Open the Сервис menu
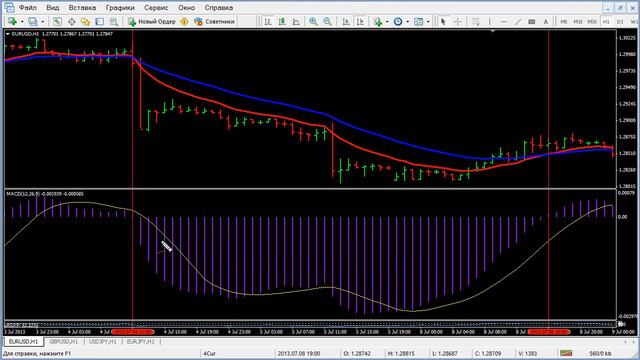 click(156, 8)
